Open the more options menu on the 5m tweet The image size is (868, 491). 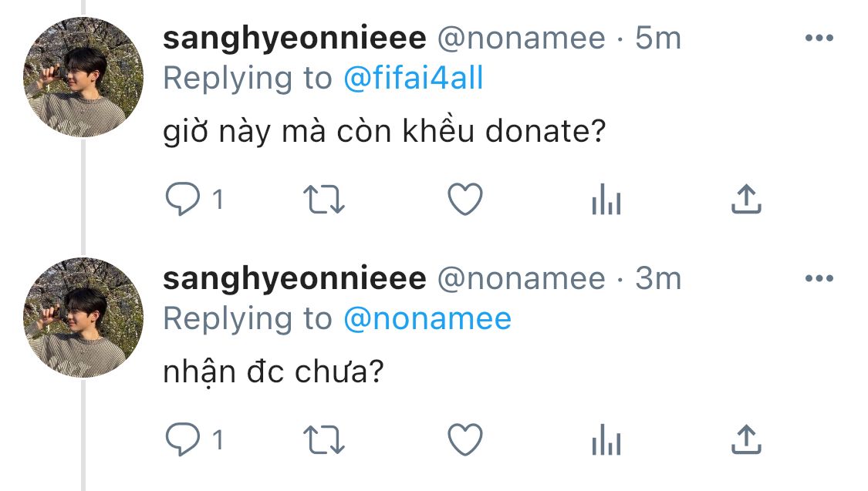coord(819,38)
